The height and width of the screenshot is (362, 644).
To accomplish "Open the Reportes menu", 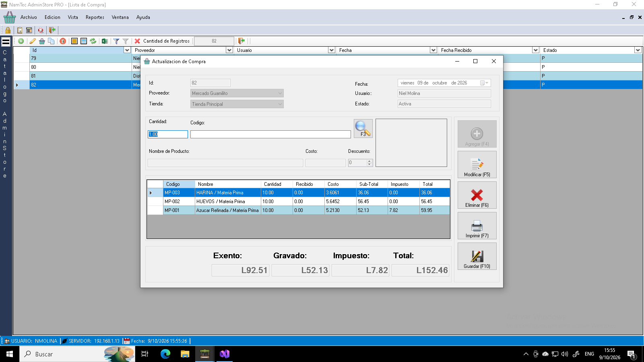I will click(95, 17).
